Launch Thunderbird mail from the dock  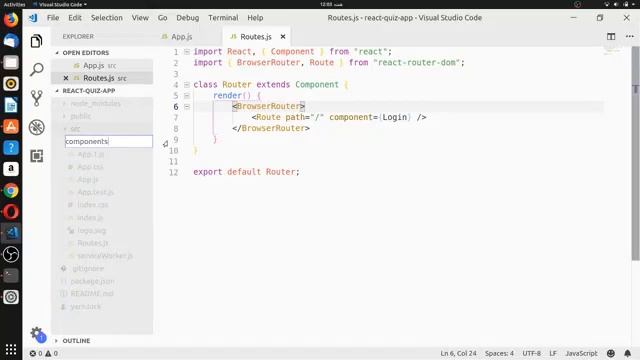(x=11, y=41)
